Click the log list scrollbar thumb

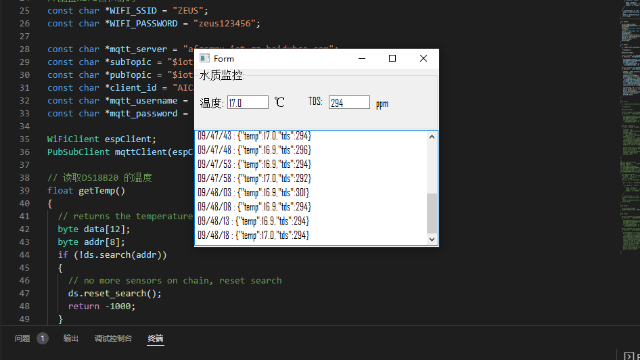[432, 213]
